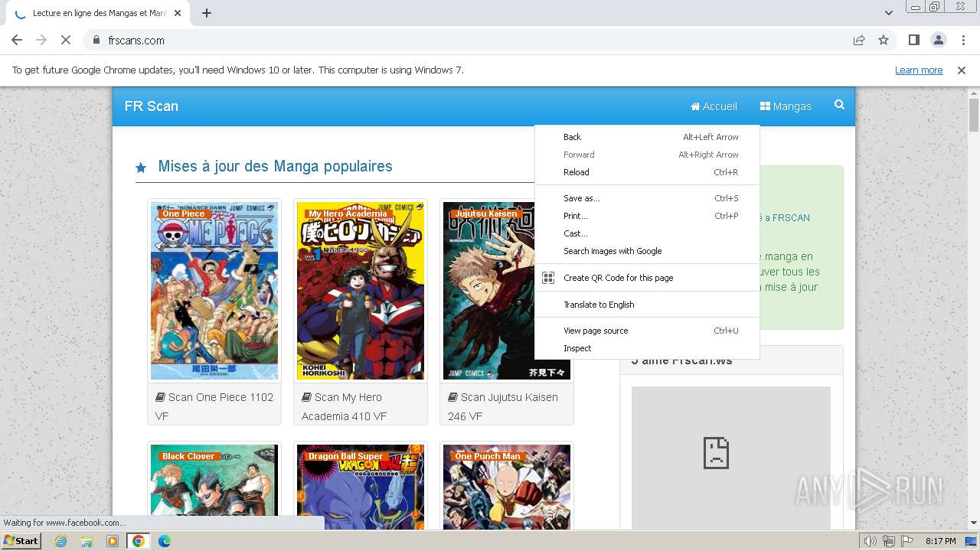Open new tab with plus button
The height and width of the screenshot is (551, 980).
(207, 13)
